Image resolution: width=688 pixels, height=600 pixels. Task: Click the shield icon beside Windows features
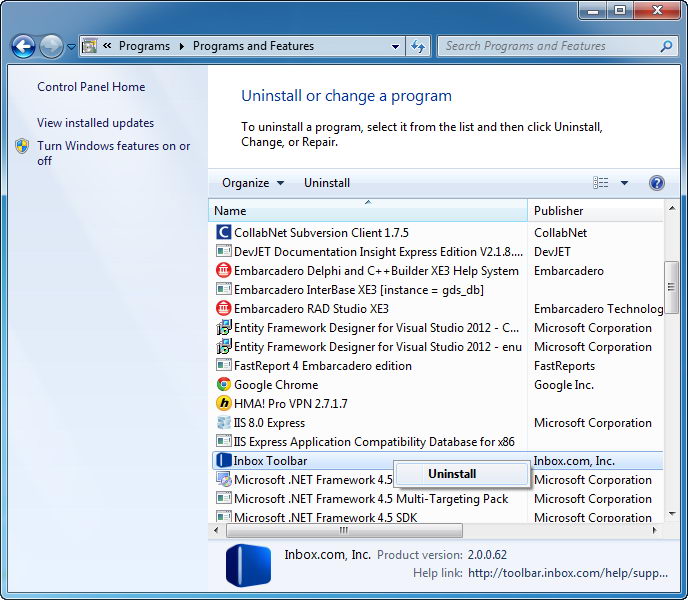(x=22, y=146)
